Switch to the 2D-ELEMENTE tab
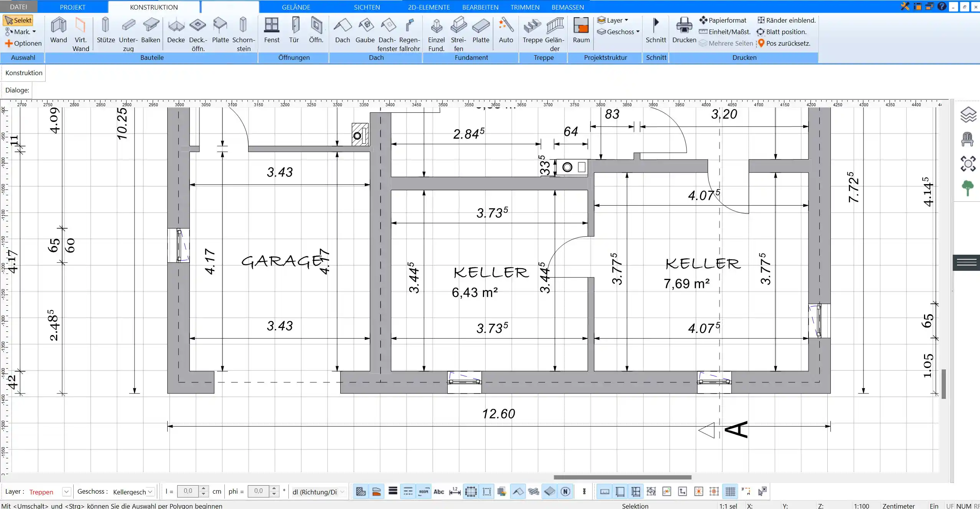The height and width of the screenshot is (509, 980). (429, 7)
